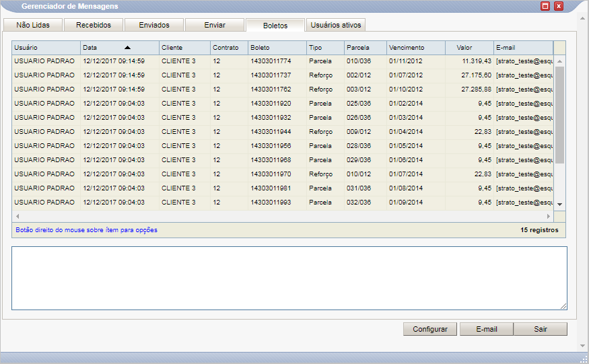Open the Recebidos tab
Screen dimensions: 589x364
(x=94, y=25)
